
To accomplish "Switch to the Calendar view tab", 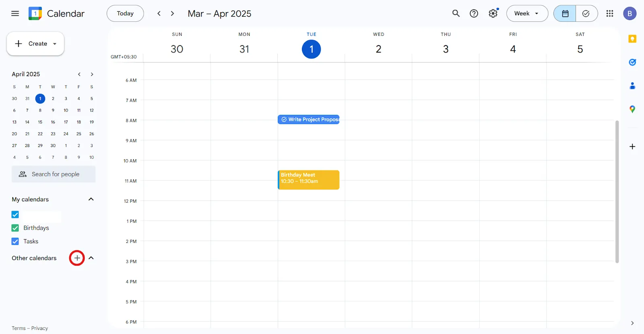I will (565, 13).
